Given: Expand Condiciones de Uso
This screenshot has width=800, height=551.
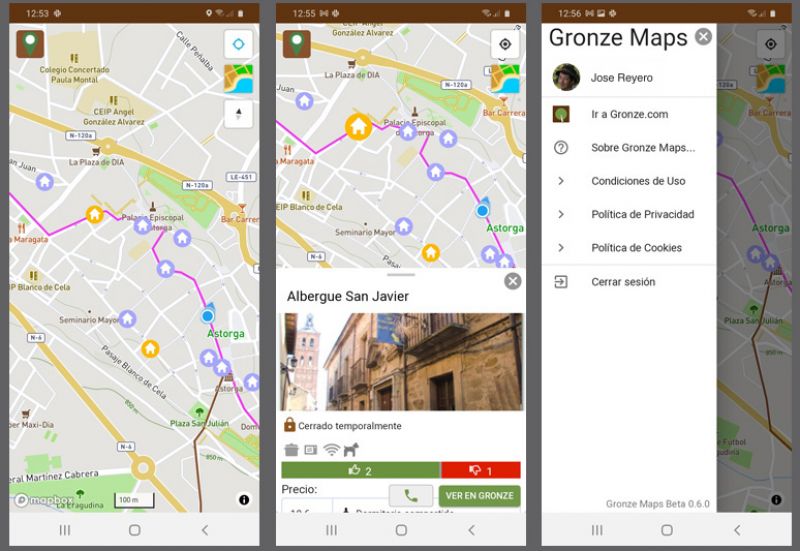Looking at the screenshot, I should pos(629,181).
